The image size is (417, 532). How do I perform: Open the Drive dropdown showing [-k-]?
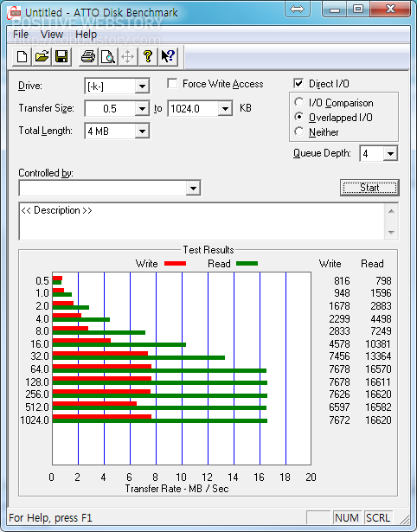tap(117, 87)
